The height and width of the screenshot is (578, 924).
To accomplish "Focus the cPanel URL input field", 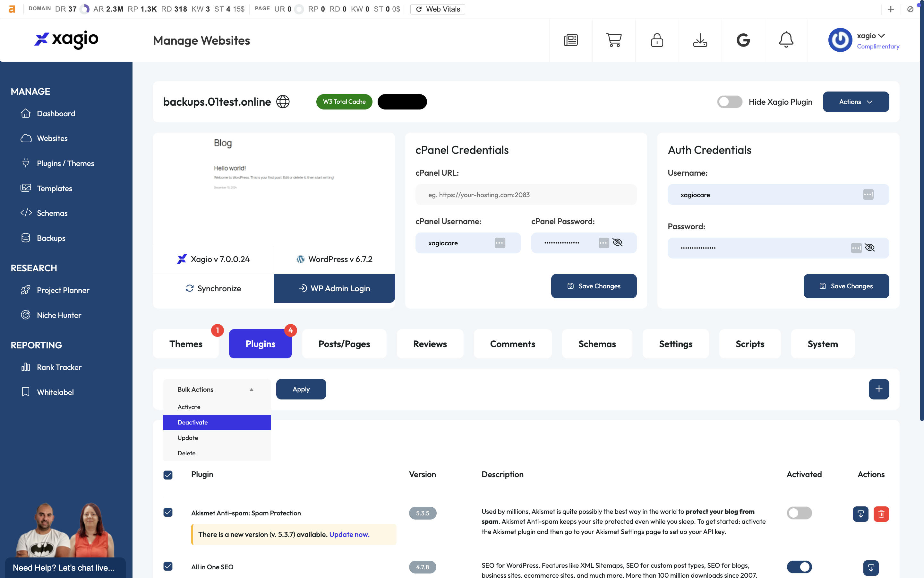I will [526, 195].
